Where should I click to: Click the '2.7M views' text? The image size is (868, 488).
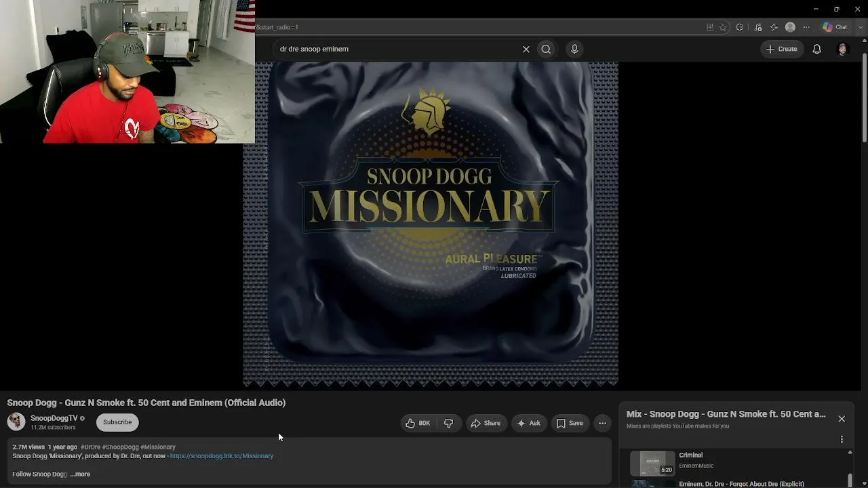click(28, 447)
